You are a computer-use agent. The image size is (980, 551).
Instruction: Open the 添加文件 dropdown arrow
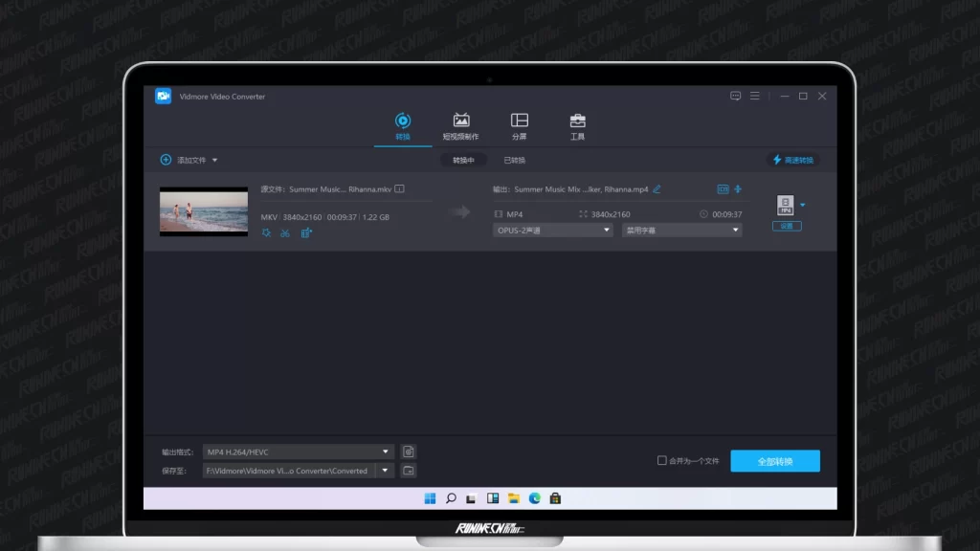[215, 161]
